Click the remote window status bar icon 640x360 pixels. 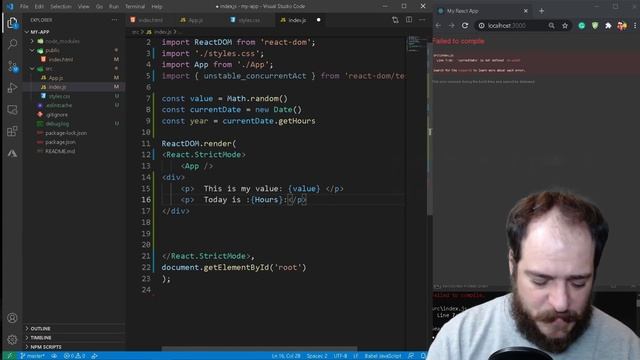[10, 356]
